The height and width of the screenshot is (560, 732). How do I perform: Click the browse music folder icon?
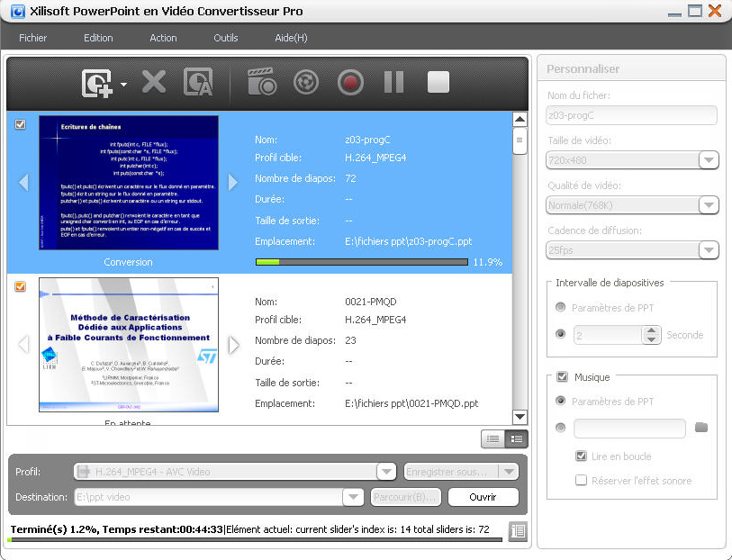701,427
